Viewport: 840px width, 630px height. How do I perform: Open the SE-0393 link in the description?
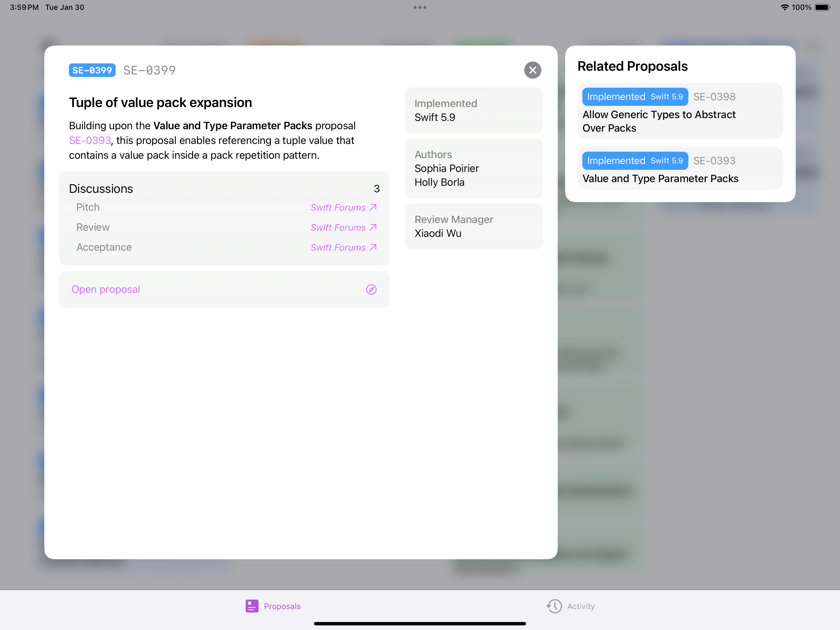click(x=90, y=140)
